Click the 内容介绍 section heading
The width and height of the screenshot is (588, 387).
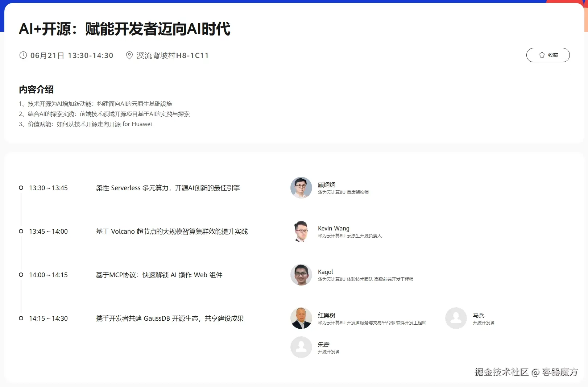(36, 90)
